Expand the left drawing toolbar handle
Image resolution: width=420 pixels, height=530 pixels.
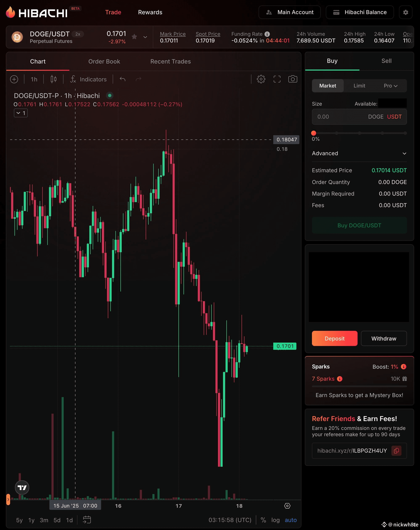click(8, 499)
